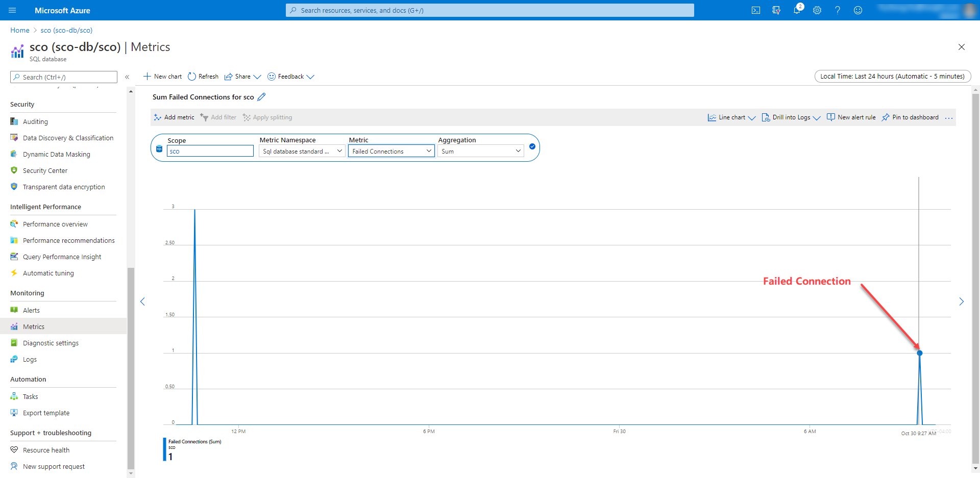This screenshot has width=980, height=478.
Task: Open Logs under Monitoring
Action: pos(30,359)
